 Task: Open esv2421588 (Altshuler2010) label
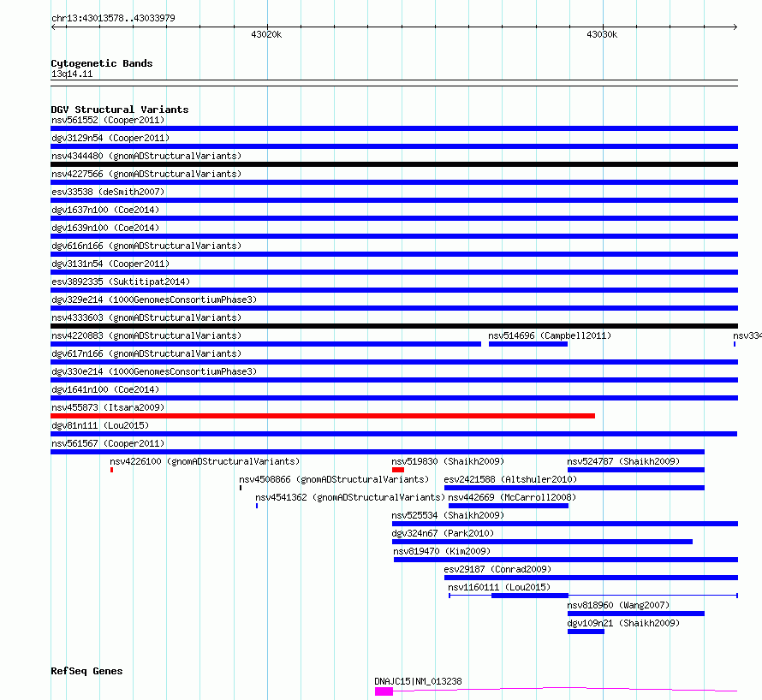(510, 479)
